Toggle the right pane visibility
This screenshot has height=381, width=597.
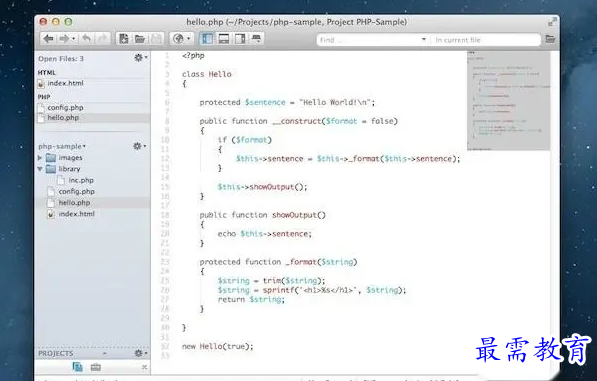pos(240,39)
